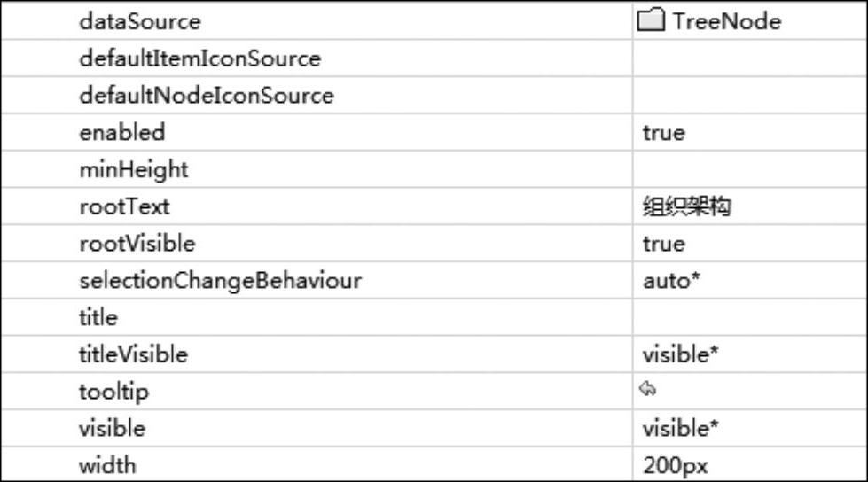Click the enabled value true
Screen dimensions: 868x482
click(x=664, y=133)
